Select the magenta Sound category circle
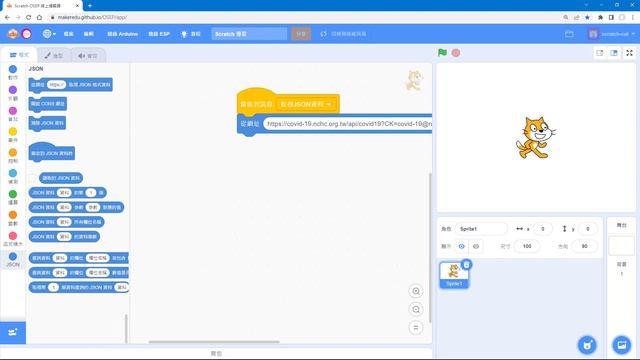The image size is (640, 360). pos(13,111)
